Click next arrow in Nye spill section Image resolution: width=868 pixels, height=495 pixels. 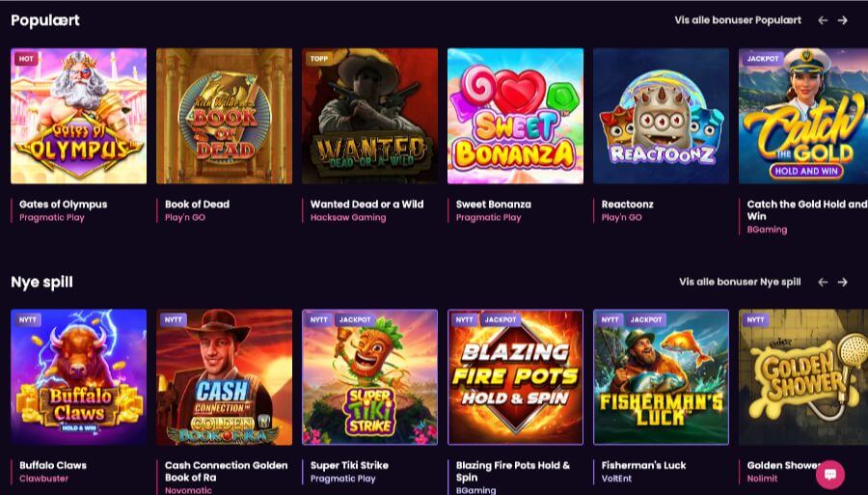point(842,282)
